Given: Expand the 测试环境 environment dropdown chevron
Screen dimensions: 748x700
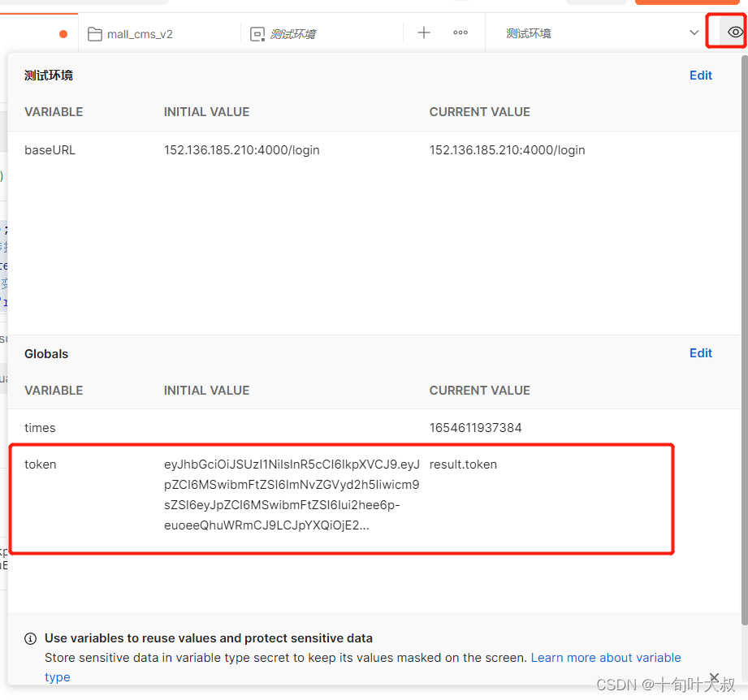Looking at the screenshot, I should pyautogui.click(x=694, y=33).
